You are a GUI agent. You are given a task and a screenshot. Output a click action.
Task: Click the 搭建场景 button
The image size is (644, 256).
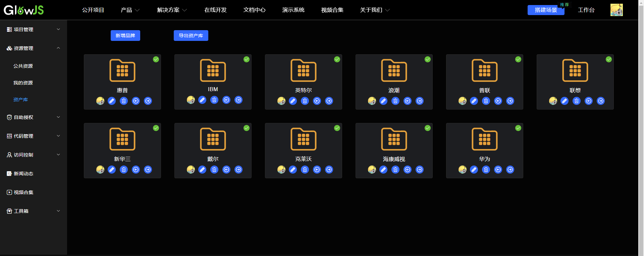tap(546, 10)
